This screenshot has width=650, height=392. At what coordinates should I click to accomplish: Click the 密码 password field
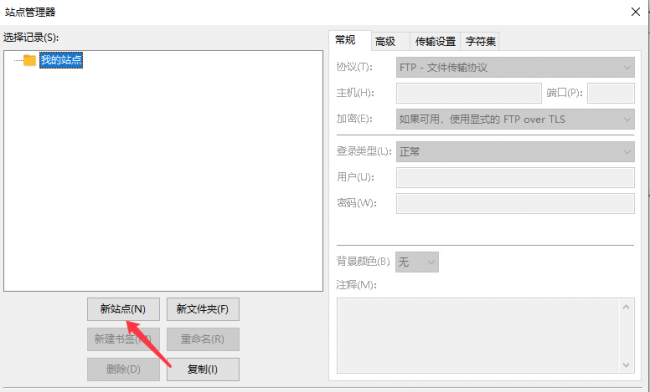(515, 203)
